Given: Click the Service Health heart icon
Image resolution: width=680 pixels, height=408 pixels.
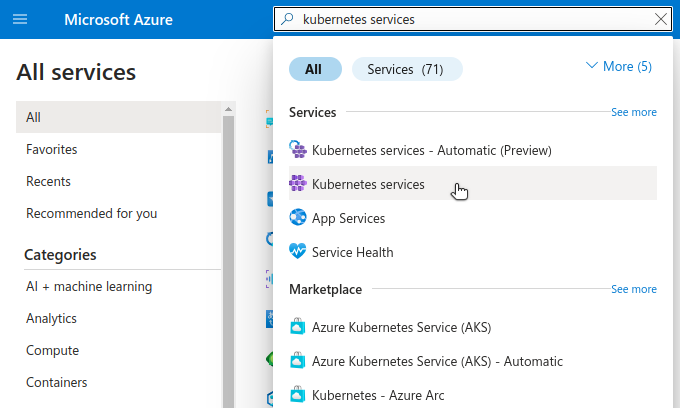Looking at the screenshot, I should click(297, 252).
